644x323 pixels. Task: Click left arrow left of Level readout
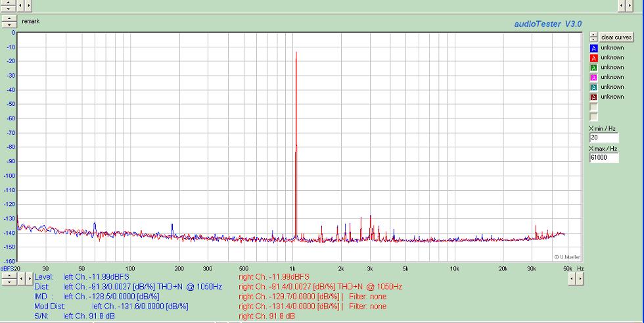click(x=21, y=279)
